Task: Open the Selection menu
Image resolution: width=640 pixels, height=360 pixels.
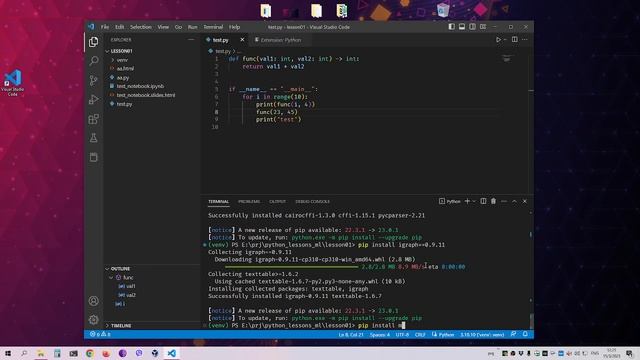Action: [141, 27]
